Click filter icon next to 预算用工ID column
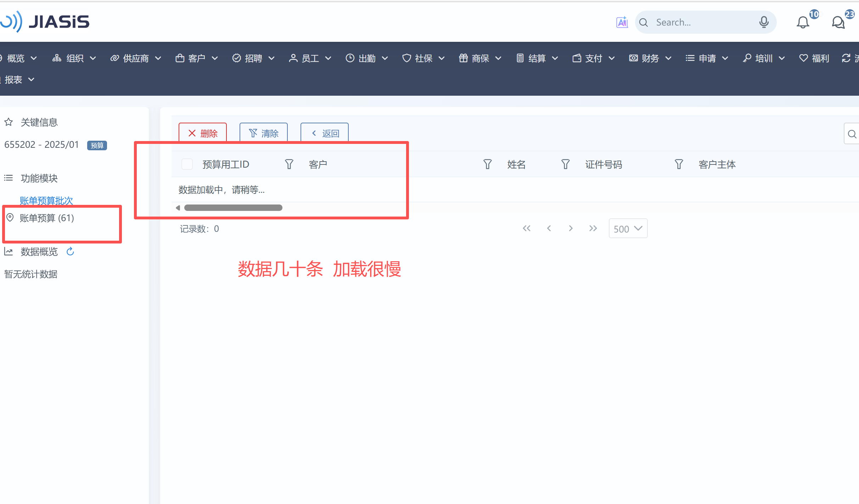This screenshot has height=504, width=859. point(289,164)
